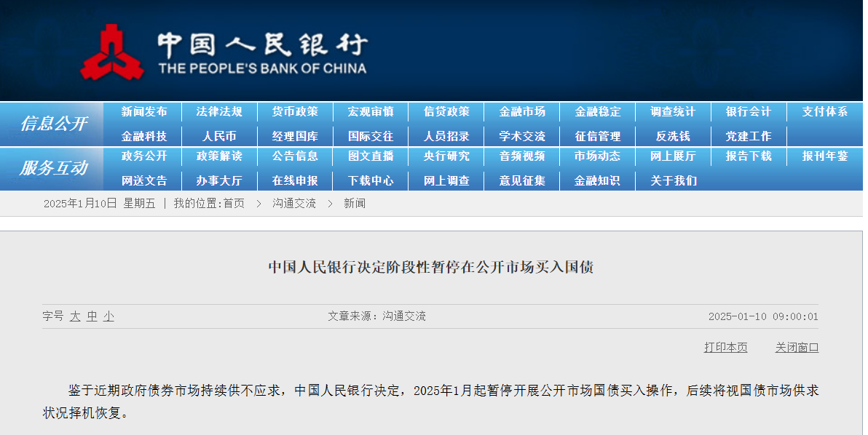Screen dimensions: 868x435
Task: Click 文章来源：沟通交流 text
Action: pos(377,316)
